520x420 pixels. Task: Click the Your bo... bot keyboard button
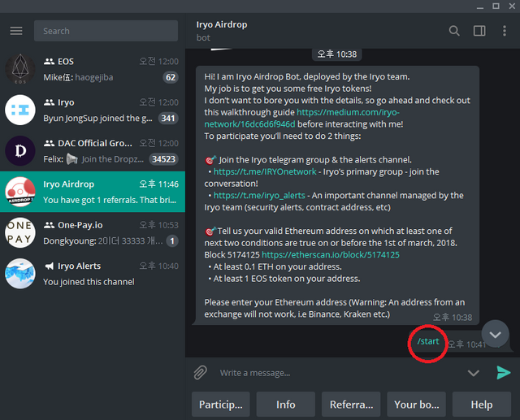[x=416, y=404]
